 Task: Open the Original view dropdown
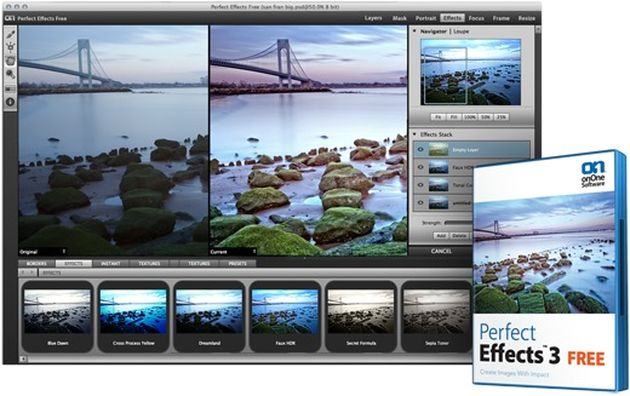point(63,252)
